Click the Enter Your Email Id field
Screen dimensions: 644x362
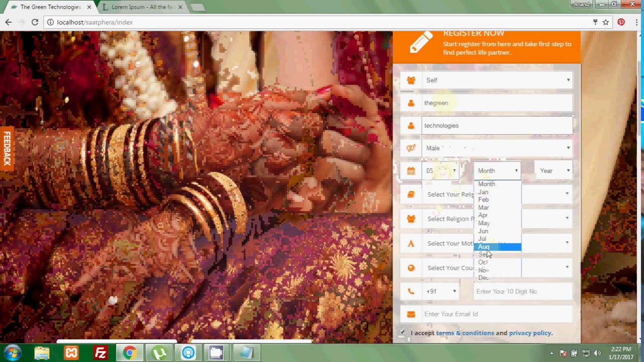pyautogui.click(x=498, y=314)
